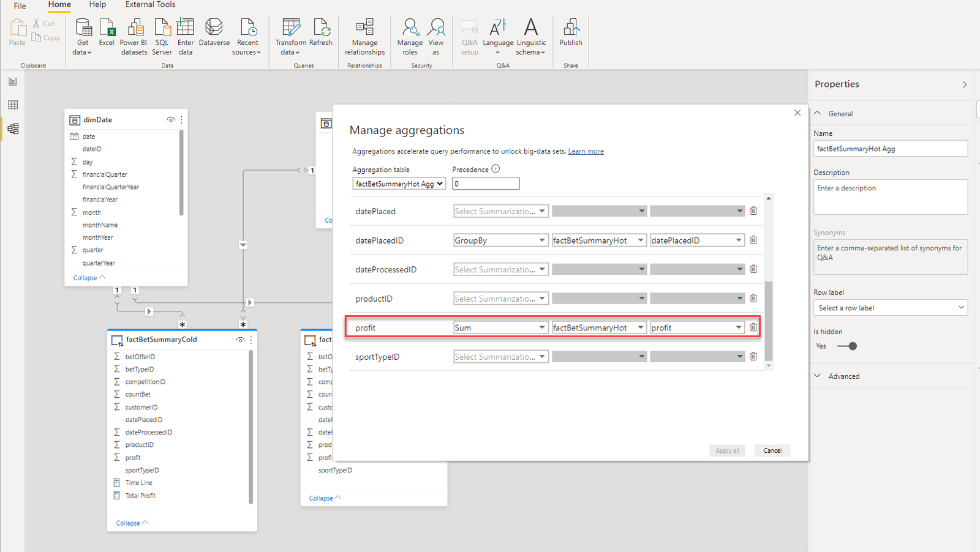
Task: Open Data view from the sidebar
Action: (x=13, y=104)
